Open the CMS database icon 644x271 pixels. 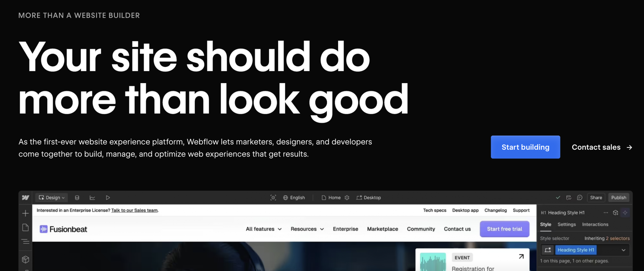[77, 198]
